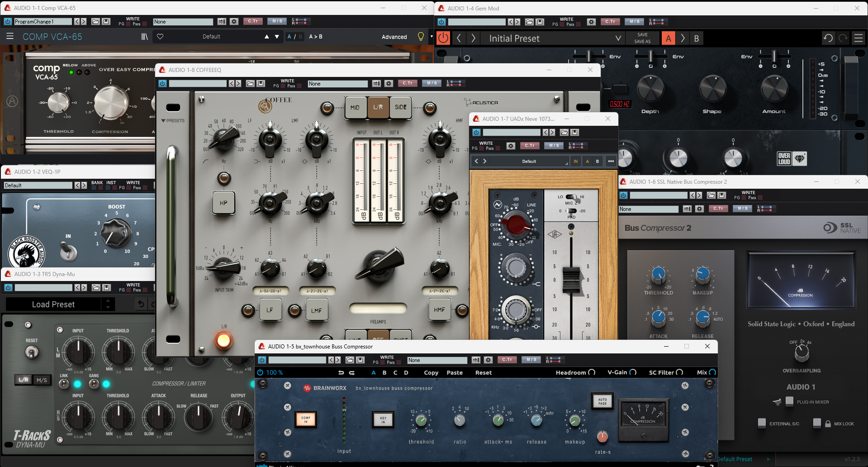Flip RESET switch in TR5 Dyna-Mu
This screenshot has height=467, width=868.
(31, 353)
